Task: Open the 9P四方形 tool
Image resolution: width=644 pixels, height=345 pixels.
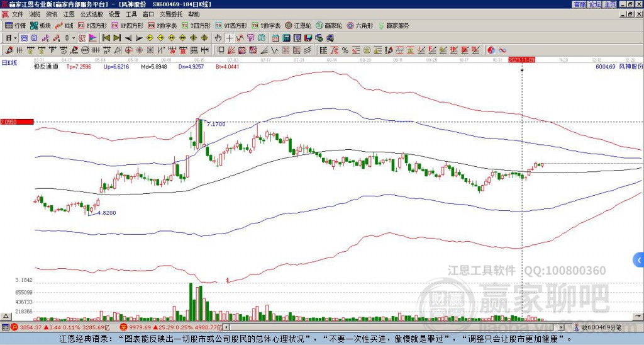Action: pos(127,25)
